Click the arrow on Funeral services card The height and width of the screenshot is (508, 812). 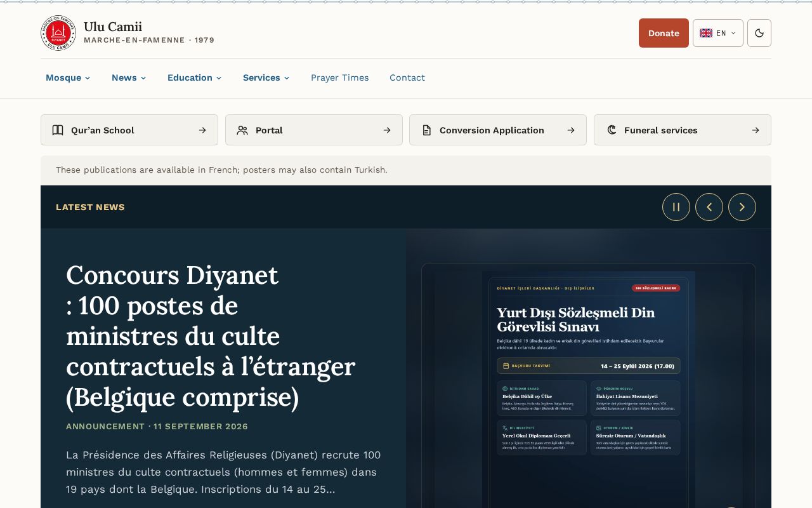(x=756, y=130)
